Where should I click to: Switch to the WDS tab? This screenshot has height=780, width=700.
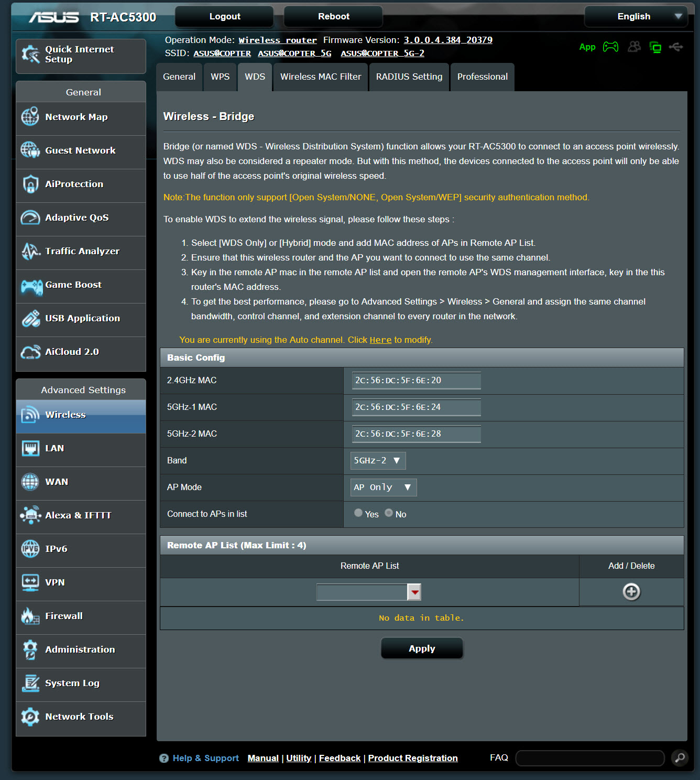(x=255, y=77)
